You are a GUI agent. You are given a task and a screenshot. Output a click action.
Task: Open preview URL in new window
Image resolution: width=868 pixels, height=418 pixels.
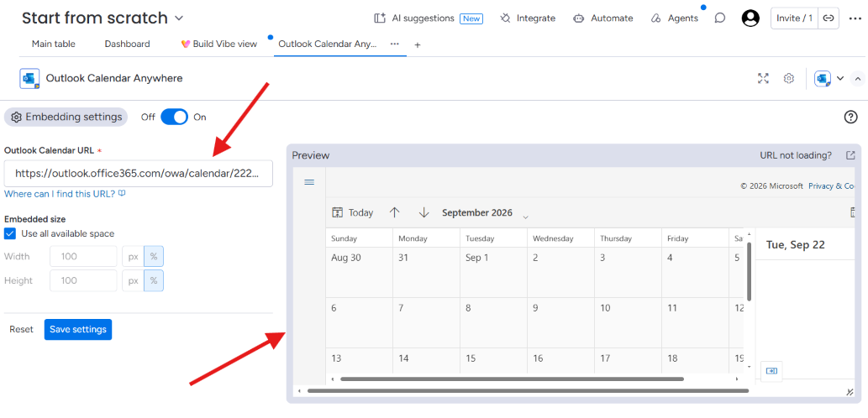(x=851, y=155)
